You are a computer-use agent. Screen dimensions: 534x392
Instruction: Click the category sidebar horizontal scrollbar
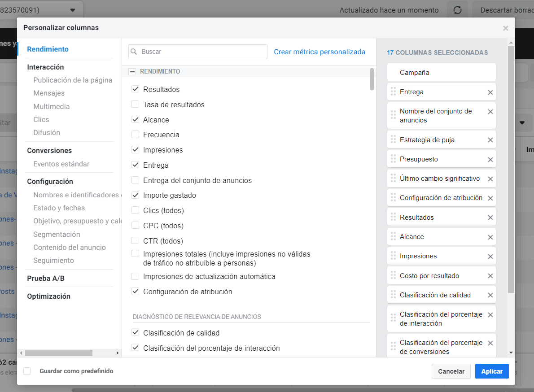[58, 353]
